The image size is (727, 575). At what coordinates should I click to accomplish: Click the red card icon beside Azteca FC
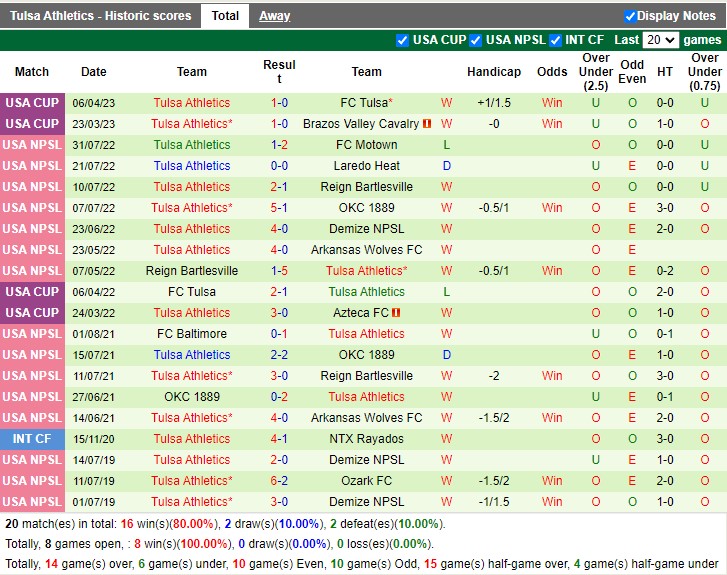pyautogui.click(x=397, y=313)
